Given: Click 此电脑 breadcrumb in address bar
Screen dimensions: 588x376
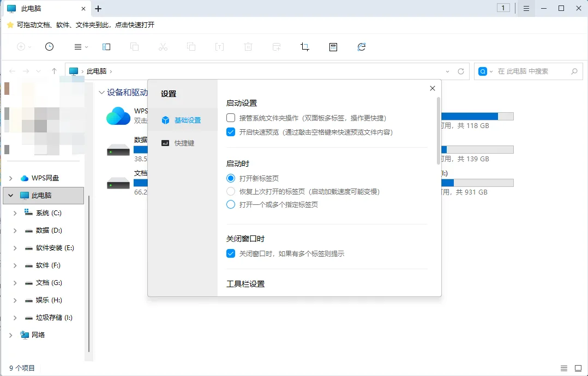Looking at the screenshot, I should click(x=97, y=71).
